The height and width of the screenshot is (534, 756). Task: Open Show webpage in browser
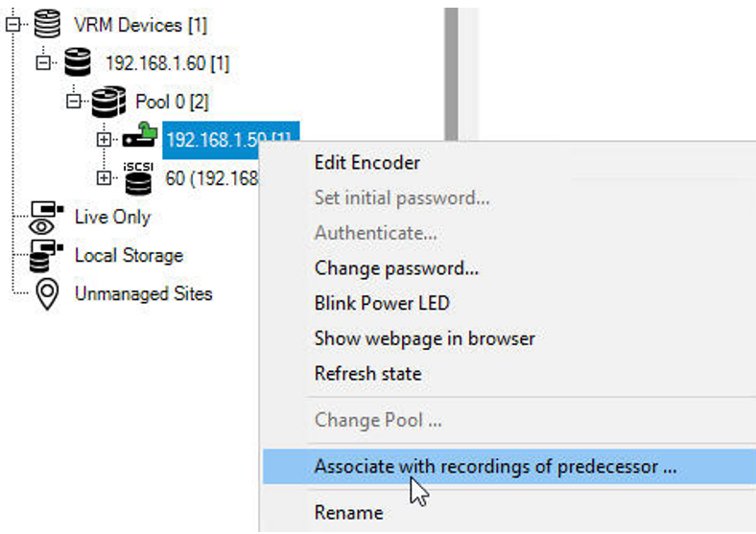coord(424,338)
